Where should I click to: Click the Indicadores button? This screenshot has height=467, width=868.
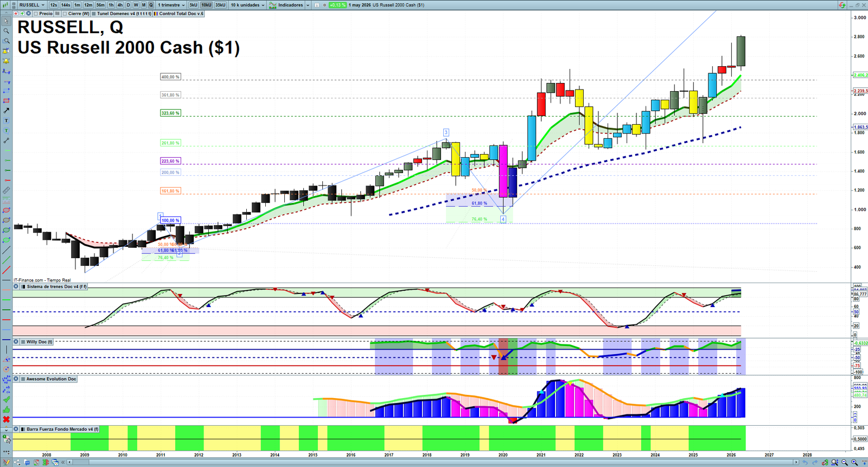[x=286, y=5]
